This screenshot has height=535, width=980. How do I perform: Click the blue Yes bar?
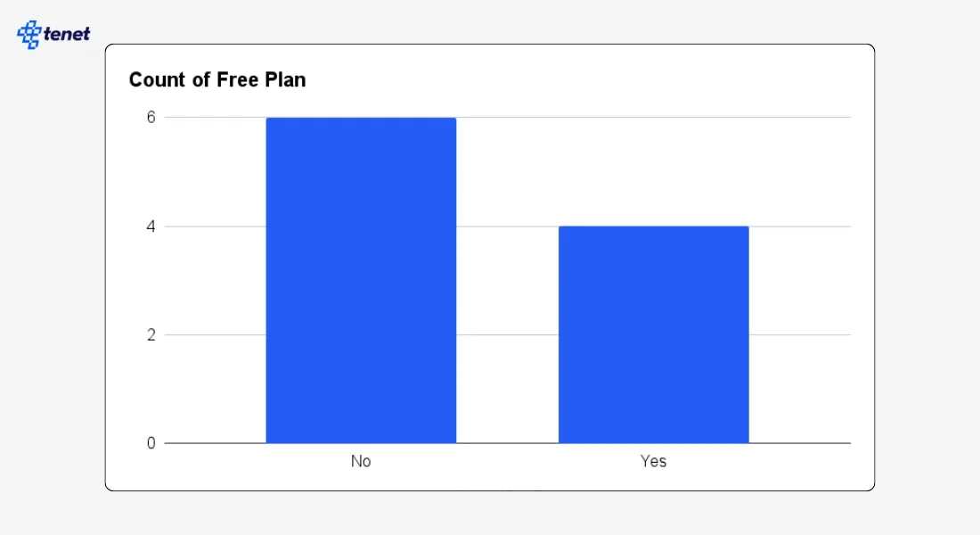(x=653, y=334)
